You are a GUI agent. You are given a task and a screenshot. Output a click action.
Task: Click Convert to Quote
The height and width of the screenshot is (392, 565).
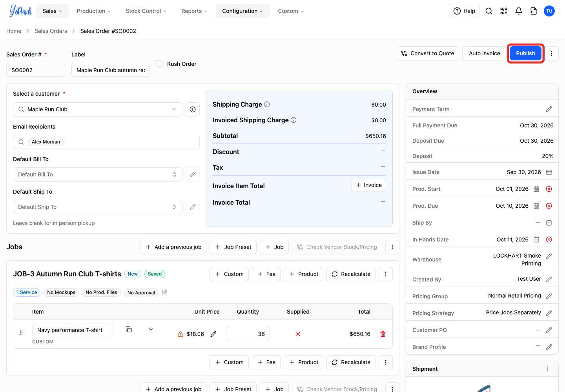428,53
